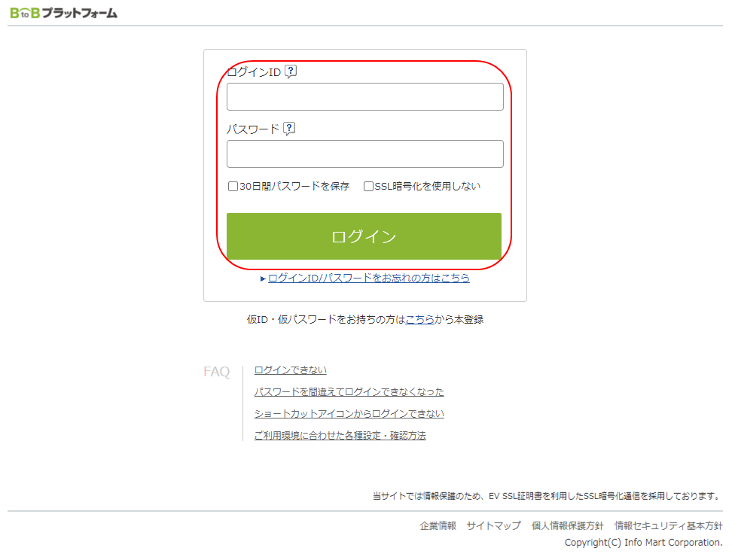This screenshot has height=560, width=741.
Task: View the 個人情報保護方針 footer link
Action: (567, 526)
